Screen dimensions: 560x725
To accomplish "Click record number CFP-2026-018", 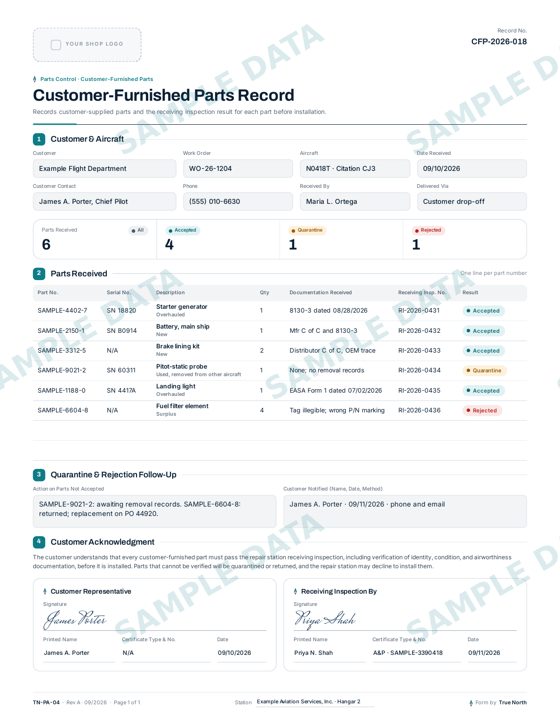I will coord(499,42).
